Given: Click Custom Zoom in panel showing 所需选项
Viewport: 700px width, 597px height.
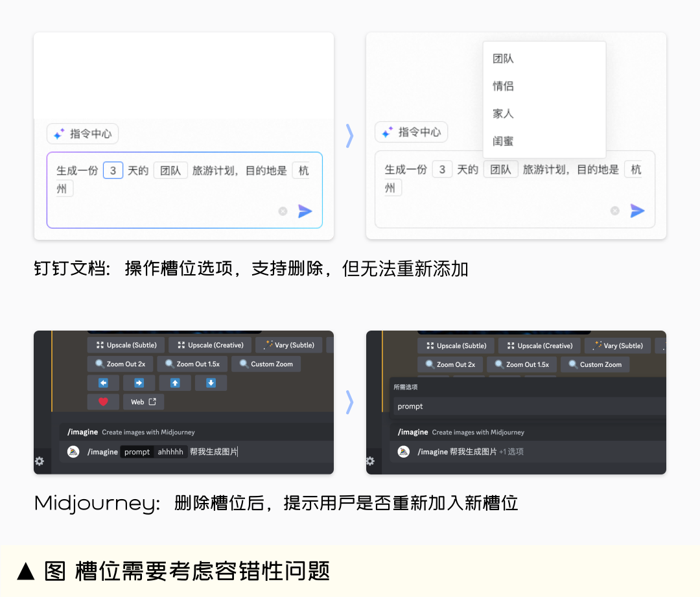Looking at the screenshot, I should click(595, 364).
